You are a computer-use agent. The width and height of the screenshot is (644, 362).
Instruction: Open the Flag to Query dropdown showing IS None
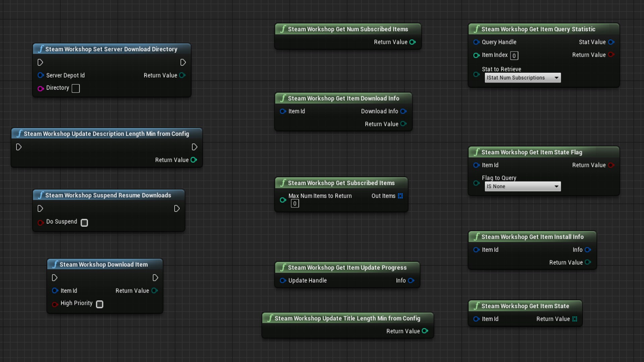(x=523, y=186)
